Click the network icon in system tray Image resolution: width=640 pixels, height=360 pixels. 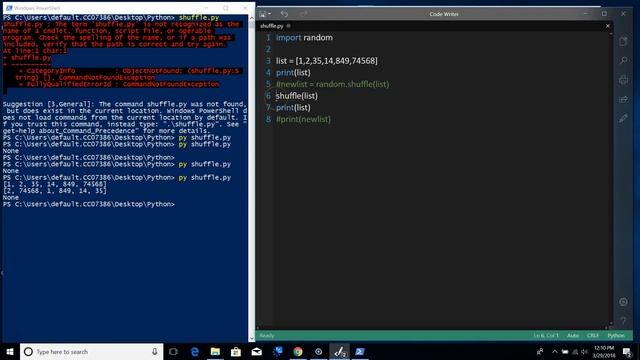(575, 351)
